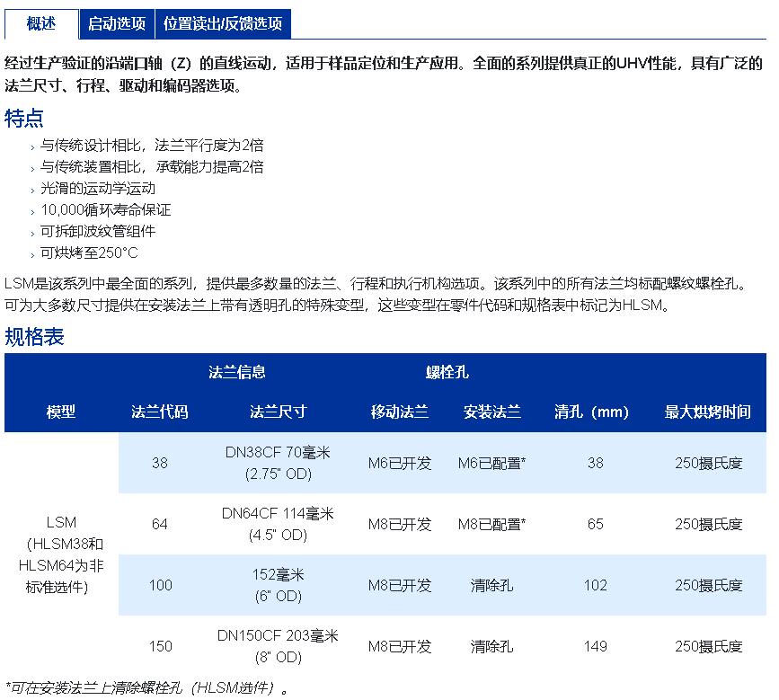Open the 启动选项 tab
Image resolution: width=779 pixels, height=700 pixels.
click(x=117, y=23)
